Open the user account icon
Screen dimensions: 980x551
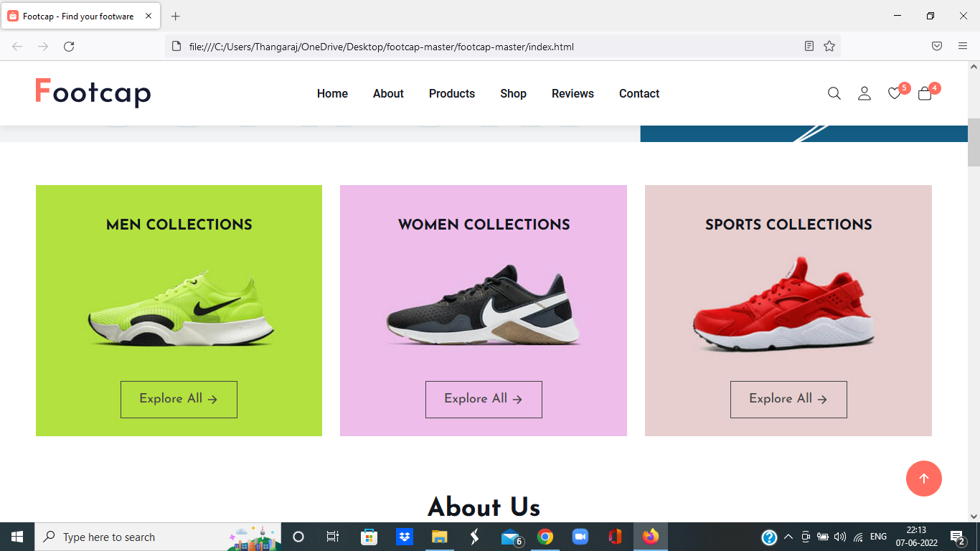pyautogui.click(x=864, y=93)
